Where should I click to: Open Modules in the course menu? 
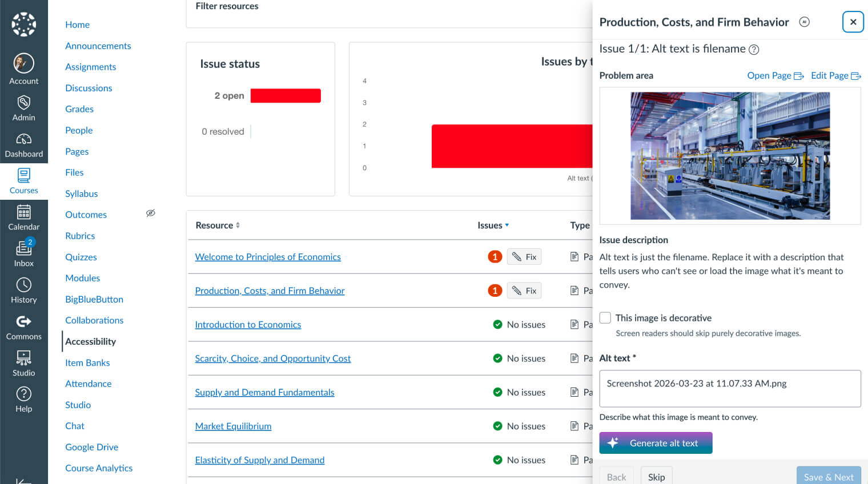82,278
